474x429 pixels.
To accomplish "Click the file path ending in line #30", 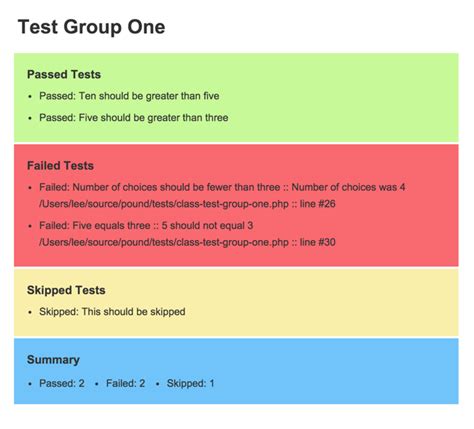I will pos(187,242).
